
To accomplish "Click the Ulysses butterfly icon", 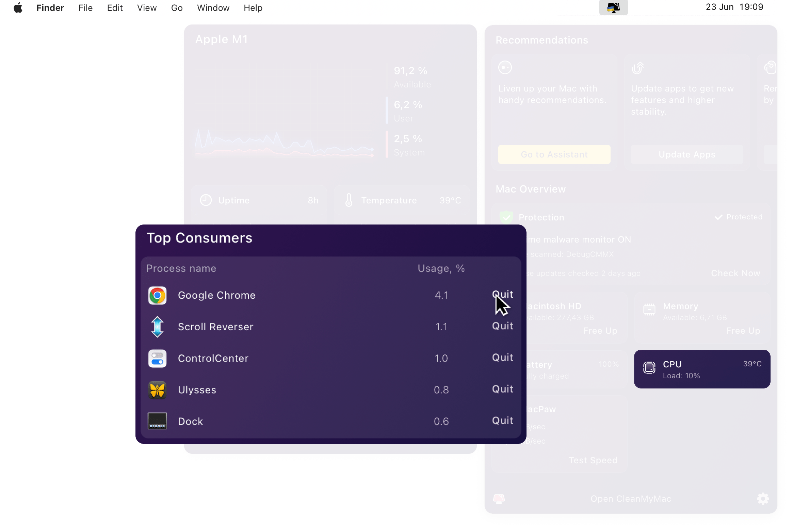I will pos(157,390).
